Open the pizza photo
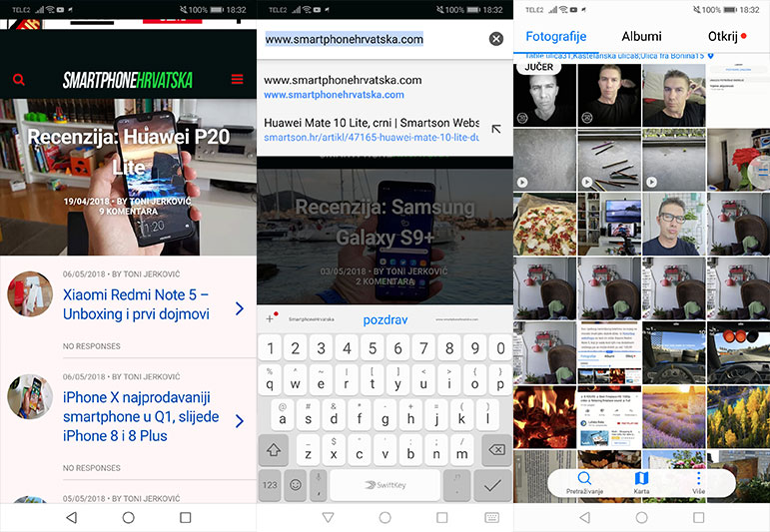This screenshot has height=532, width=770. [544, 224]
